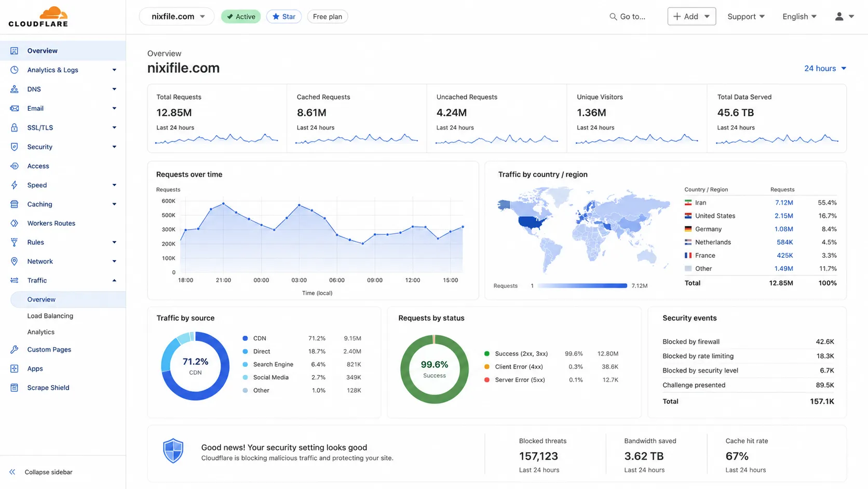Click the Rules filter icon
The width and height of the screenshot is (868, 489).
pyautogui.click(x=15, y=242)
